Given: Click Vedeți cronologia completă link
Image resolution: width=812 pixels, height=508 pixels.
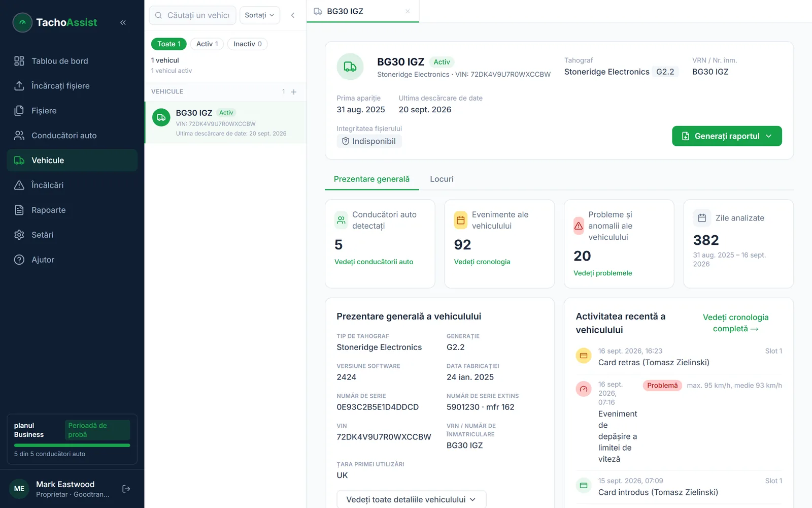Looking at the screenshot, I should click(735, 323).
